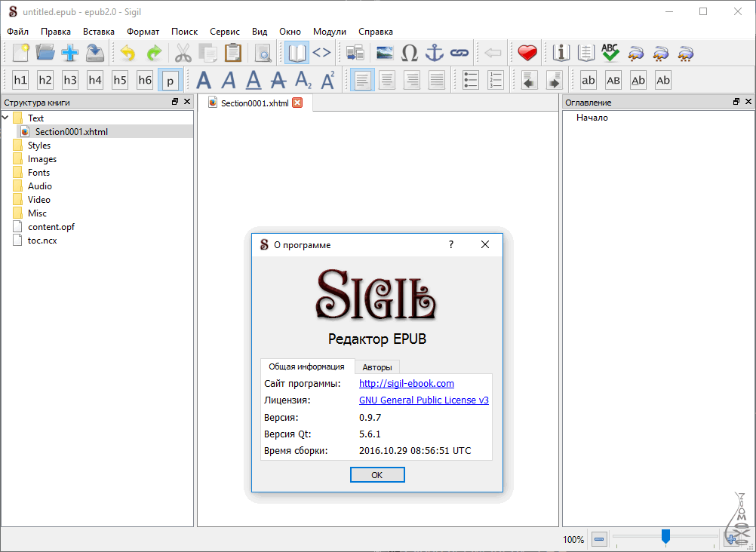
Task: Open the Файл menu
Action: (x=18, y=32)
